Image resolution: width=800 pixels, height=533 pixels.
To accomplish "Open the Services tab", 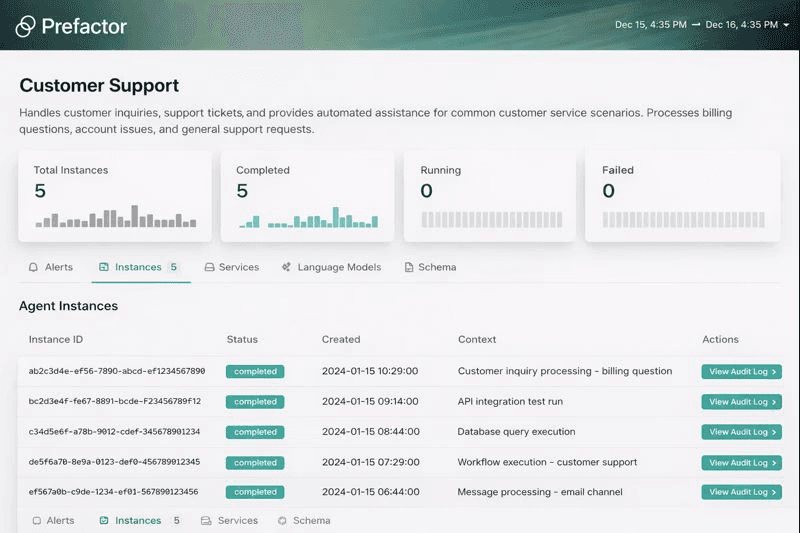I will (232, 267).
